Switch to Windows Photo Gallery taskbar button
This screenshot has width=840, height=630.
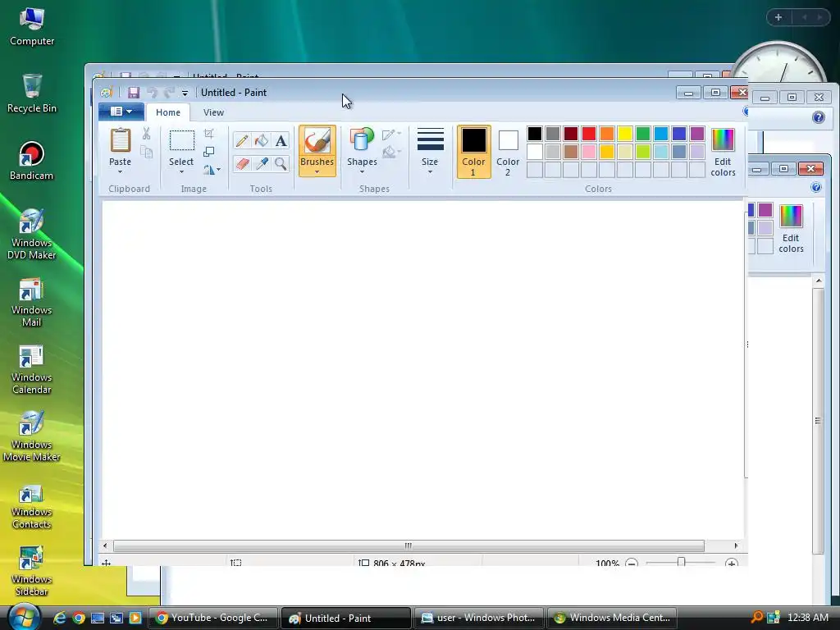pos(479,618)
